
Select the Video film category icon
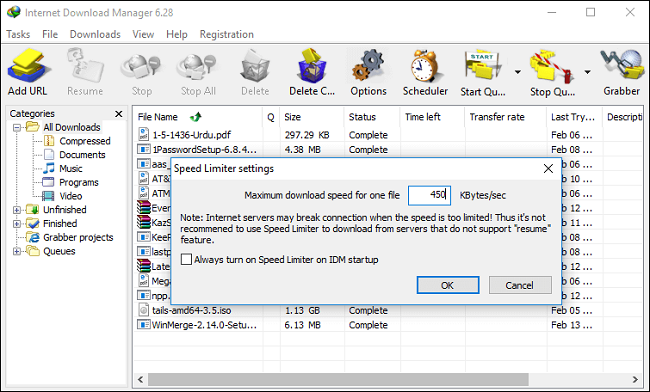[x=49, y=196]
